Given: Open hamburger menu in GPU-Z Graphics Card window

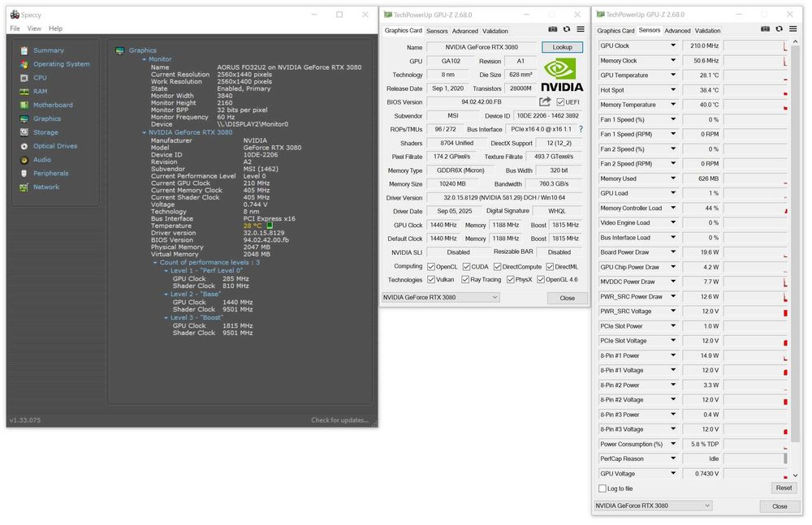Looking at the screenshot, I should [x=581, y=29].
